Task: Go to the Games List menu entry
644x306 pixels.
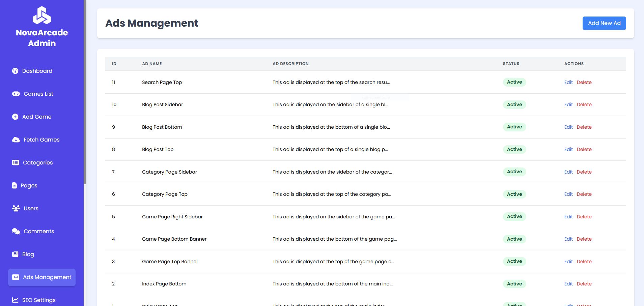Action: [x=38, y=94]
